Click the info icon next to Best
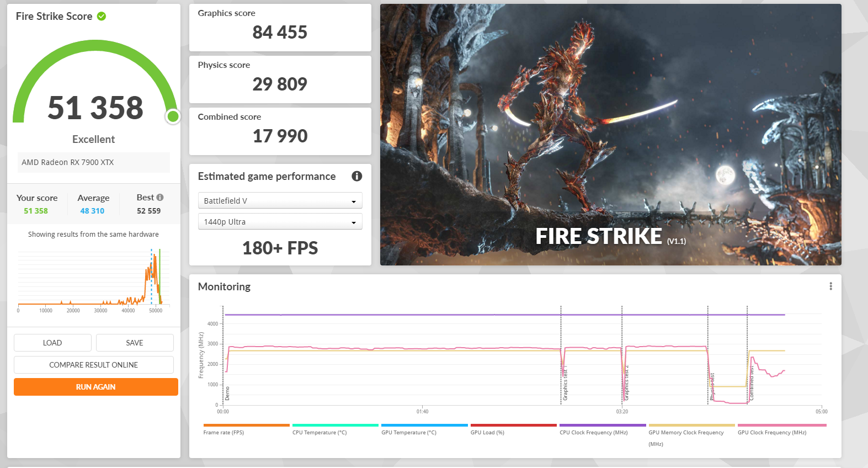Viewport: 868px width, 468px height. point(160,197)
